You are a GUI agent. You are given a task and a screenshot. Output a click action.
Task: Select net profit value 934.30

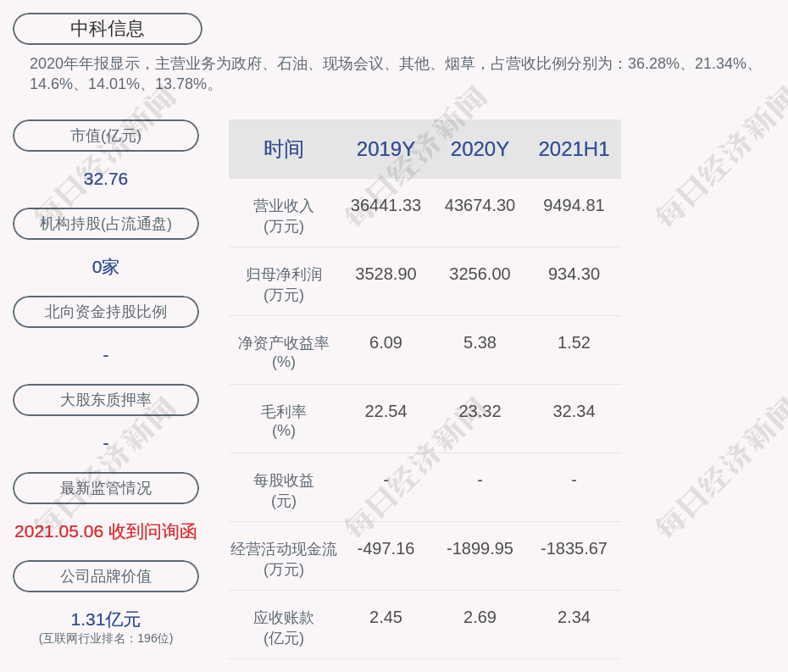(x=574, y=274)
